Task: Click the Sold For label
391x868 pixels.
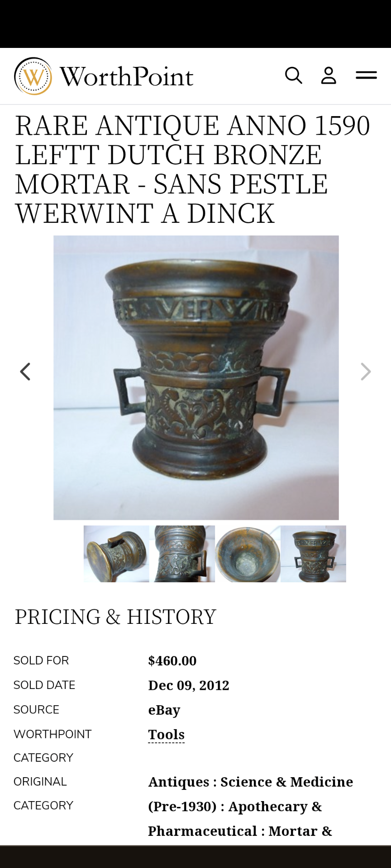Action: [41, 660]
